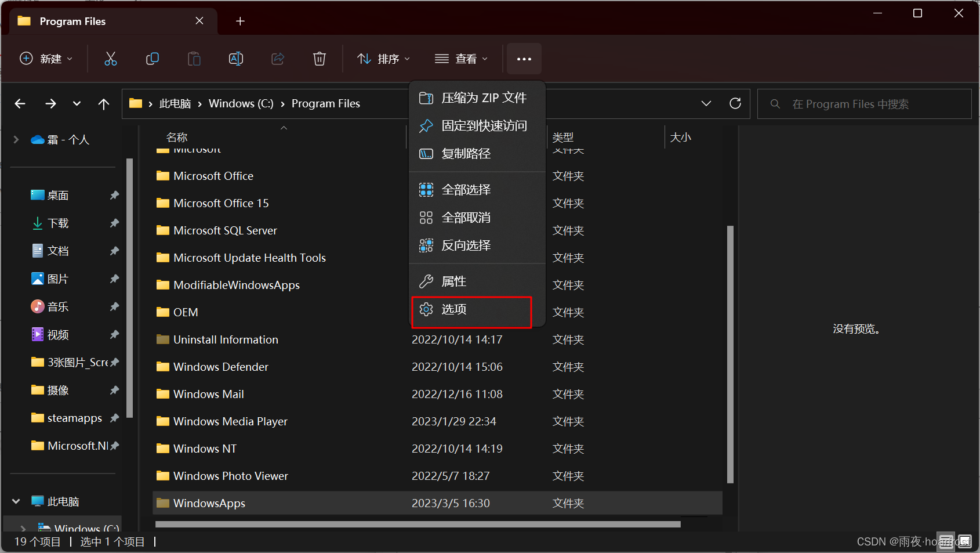Select the Windows Photo Viewer folder
Image resolution: width=980 pixels, height=553 pixels.
[437, 476]
